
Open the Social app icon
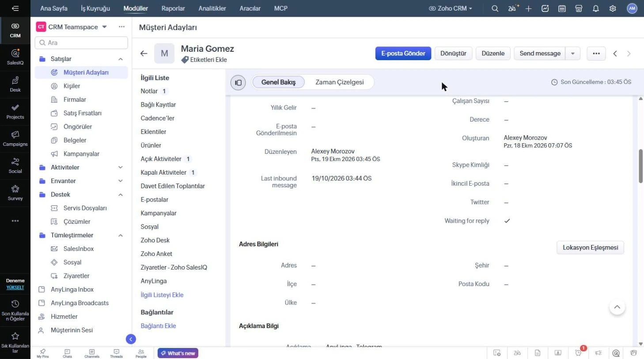[x=15, y=165]
